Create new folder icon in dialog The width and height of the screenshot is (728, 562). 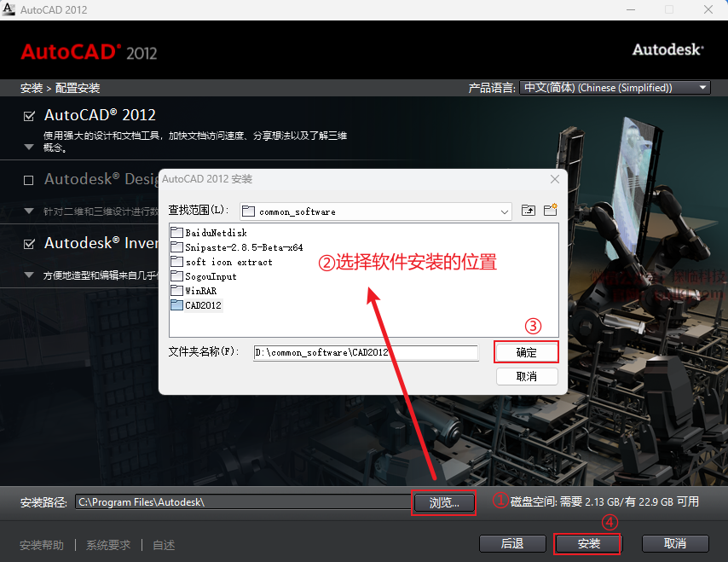coord(550,210)
